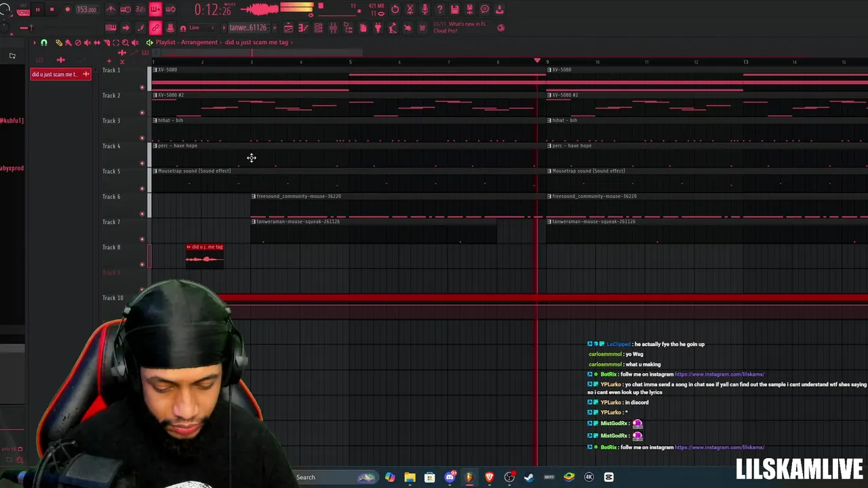Screen dimensions: 868x488
Task: Click the globe online icon
Action: [x=501, y=28]
